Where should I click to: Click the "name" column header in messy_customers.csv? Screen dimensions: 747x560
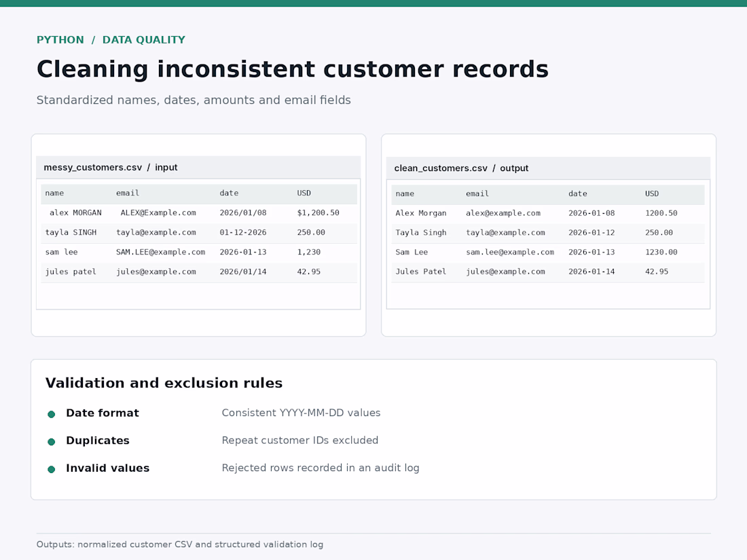[54, 193]
